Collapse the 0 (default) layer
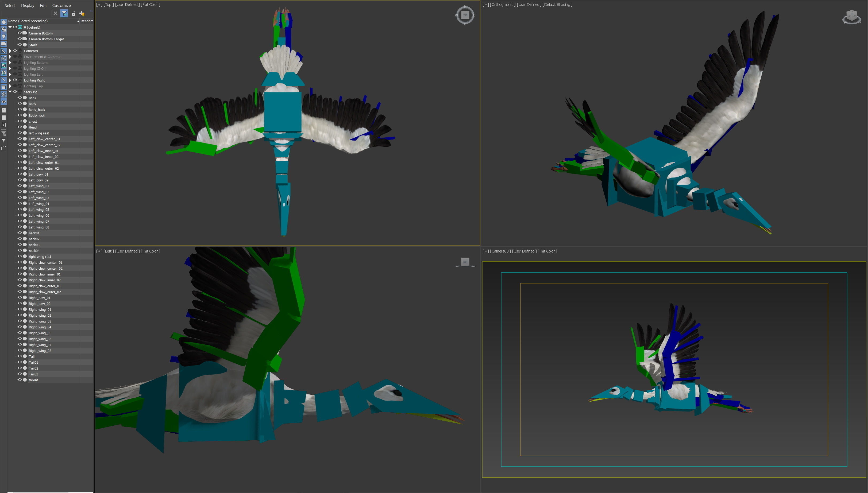 pyautogui.click(x=10, y=27)
